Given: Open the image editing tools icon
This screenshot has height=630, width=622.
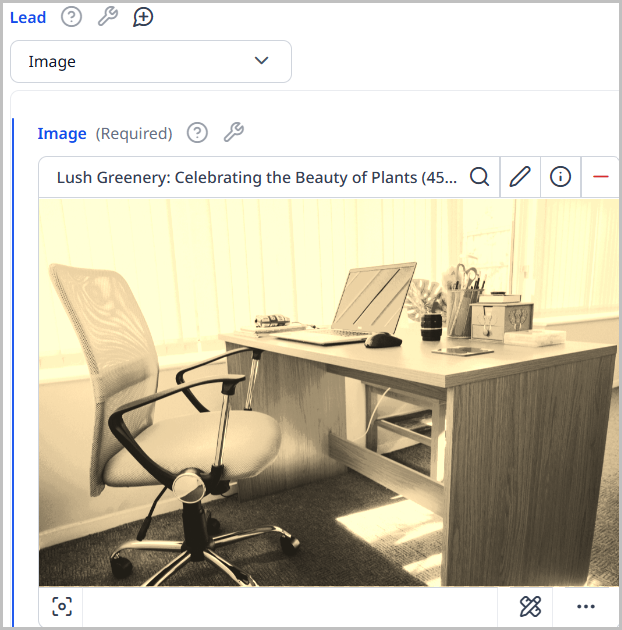Looking at the screenshot, I should [x=530, y=606].
